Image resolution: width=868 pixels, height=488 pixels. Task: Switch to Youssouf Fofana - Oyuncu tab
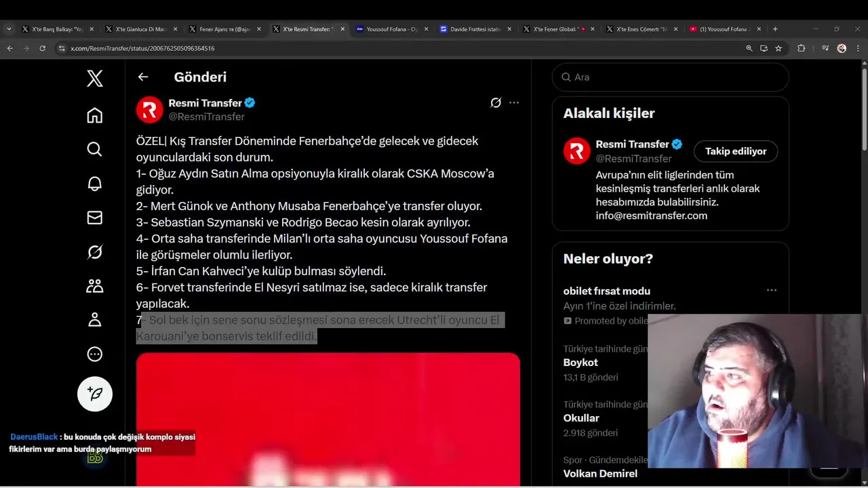(x=391, y=29)
